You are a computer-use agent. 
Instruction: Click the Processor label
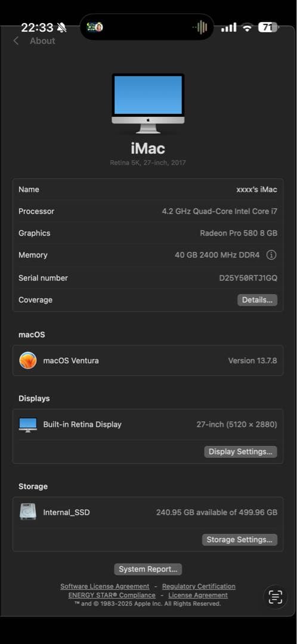pos(36,211)
